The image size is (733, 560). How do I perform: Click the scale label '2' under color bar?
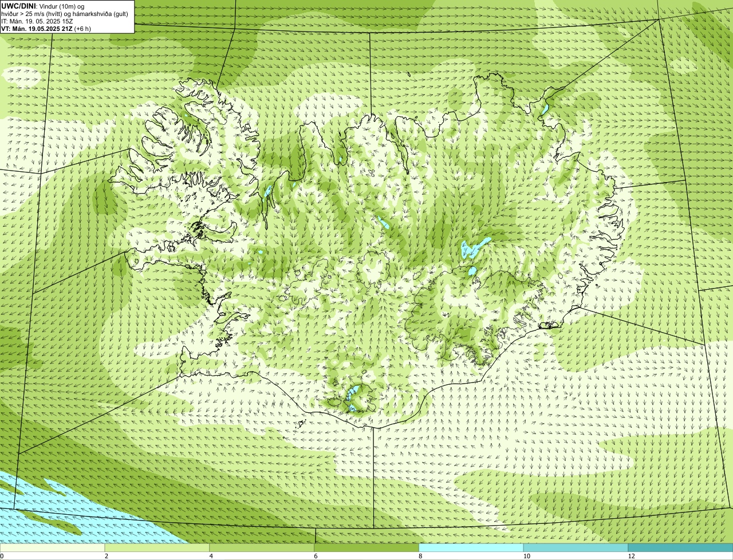[107, 556]
